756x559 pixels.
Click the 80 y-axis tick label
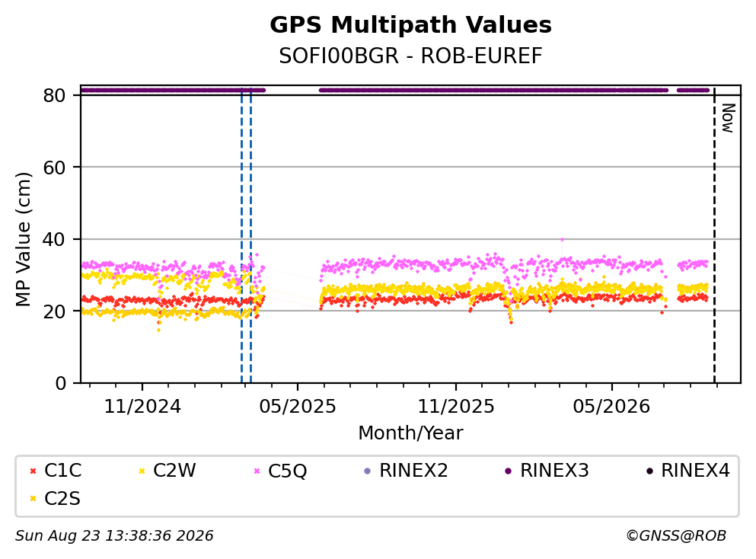[x=55, y=95]
